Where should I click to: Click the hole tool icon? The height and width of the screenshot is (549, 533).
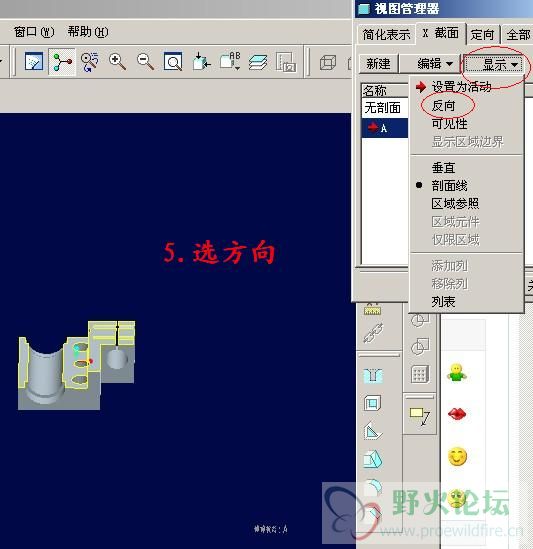tap(373, 376)
